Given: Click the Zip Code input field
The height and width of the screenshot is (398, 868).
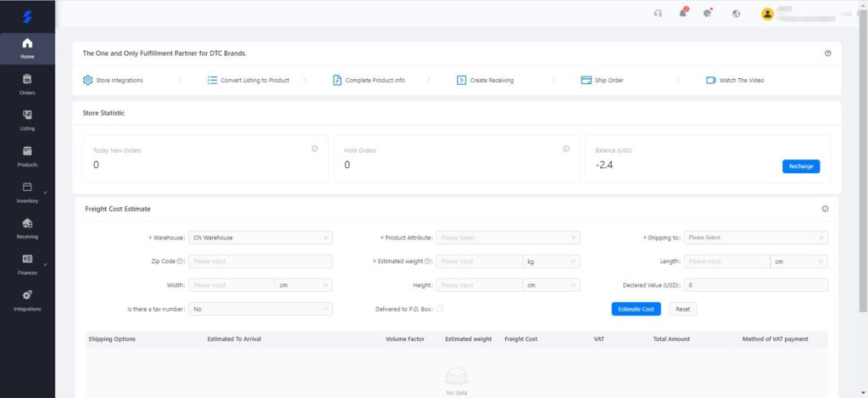Looking at the screenshot, I should tap(260, 261).
